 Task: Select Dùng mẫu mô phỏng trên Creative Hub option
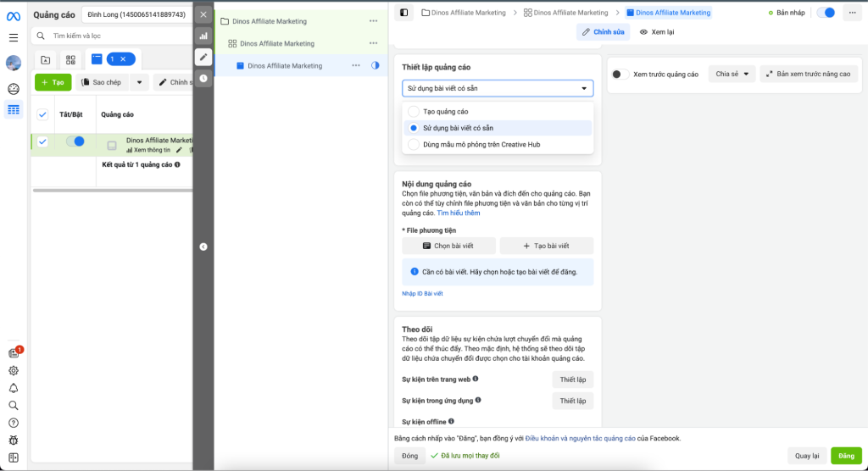point(414,145)
